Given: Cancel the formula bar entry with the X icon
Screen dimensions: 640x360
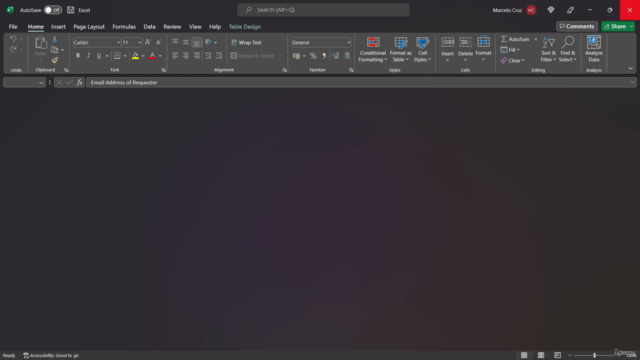Looking at the screenshot, I should (59, 82).
